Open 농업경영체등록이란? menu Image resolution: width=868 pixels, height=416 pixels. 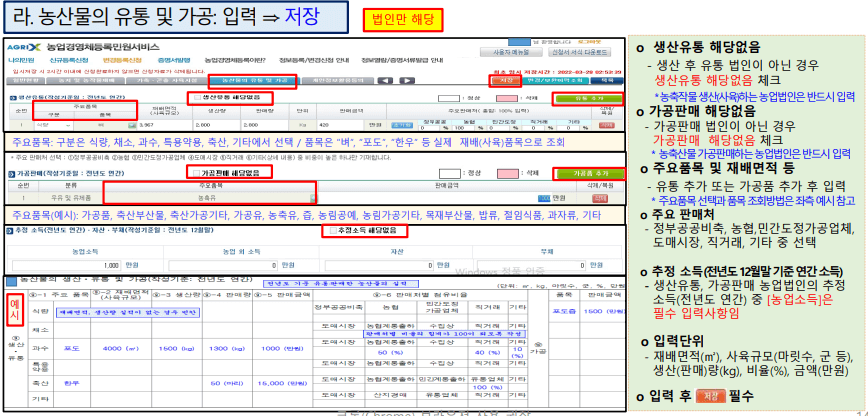[x=234, y=60]
